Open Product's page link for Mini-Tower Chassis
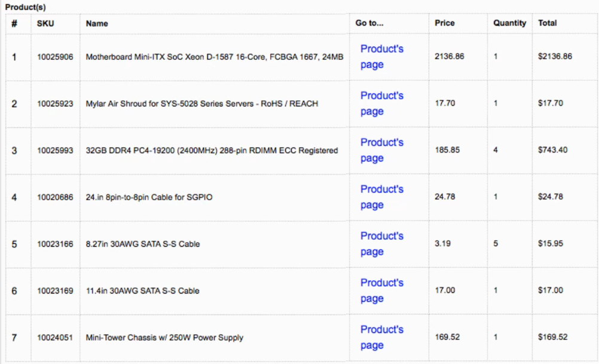 pyautogui.click(x=381, y=337)
